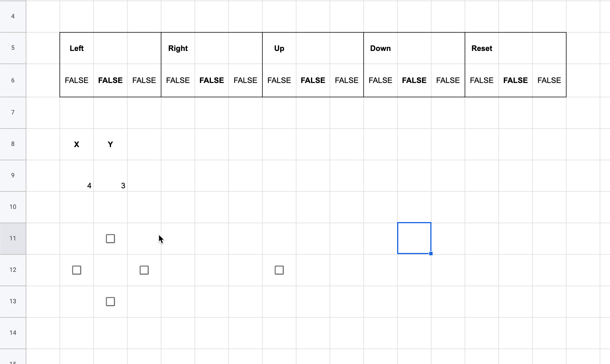Toggle row 12 checkbox beneath the X column

(77, 270)
